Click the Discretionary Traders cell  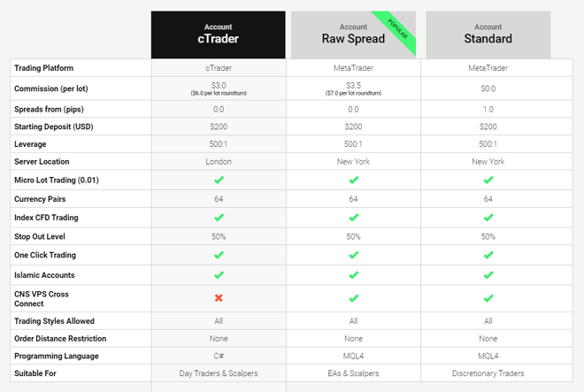488,373
